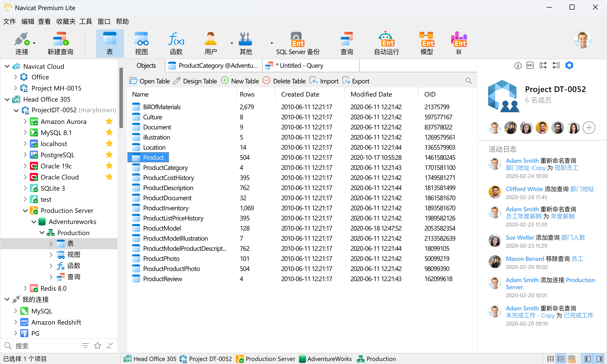Collapse the Production Server tree node

[25, 211]
